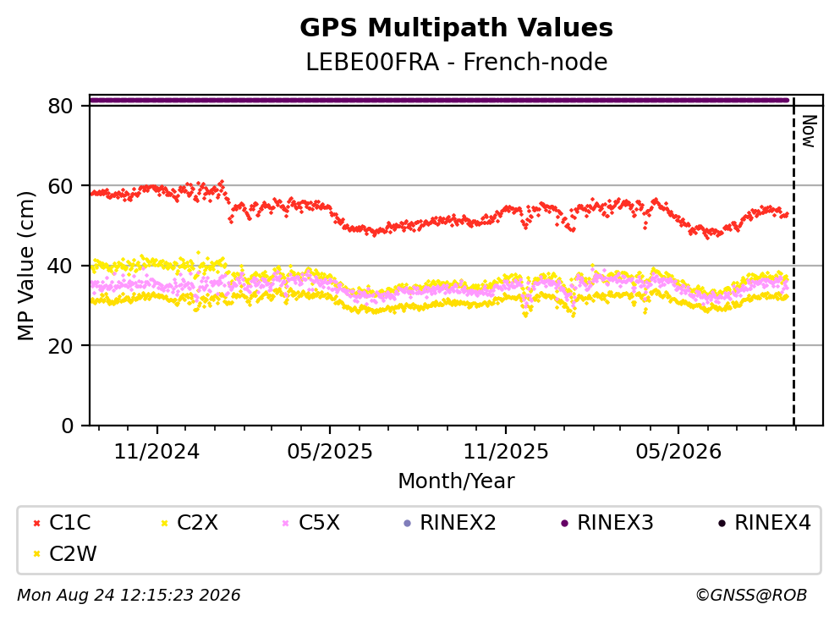The width and height of the screenshot is (840, 621).
Task: Click the 11/2025 x-axis tick label
Action: point(506,452)
